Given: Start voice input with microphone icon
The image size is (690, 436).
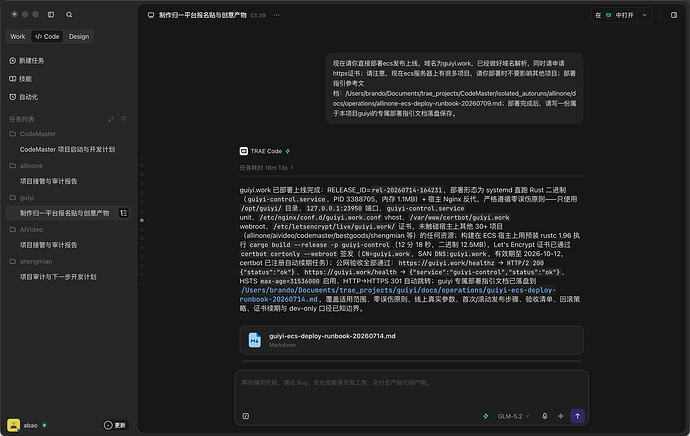Looking at the screenshot, I should pos(544,416).
